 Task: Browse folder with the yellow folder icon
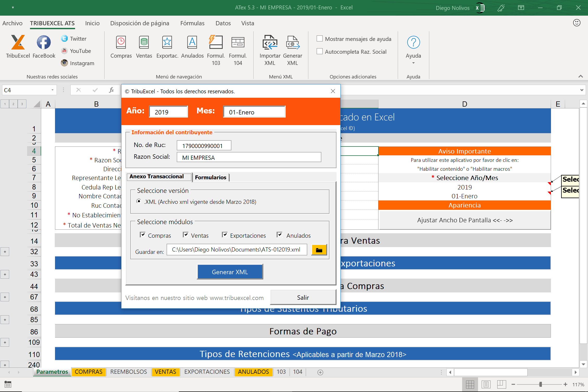[319, 250]
